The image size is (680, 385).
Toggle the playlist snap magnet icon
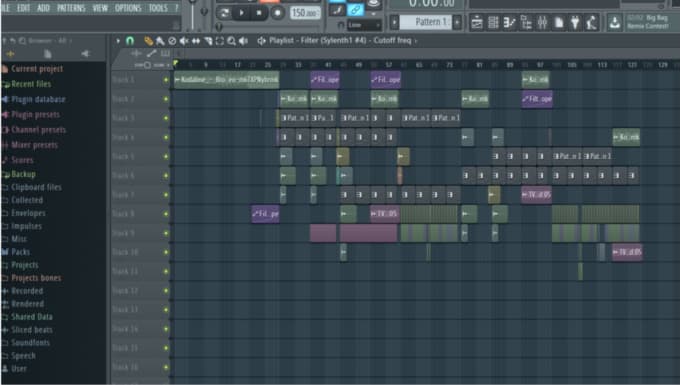pos(130,41)
